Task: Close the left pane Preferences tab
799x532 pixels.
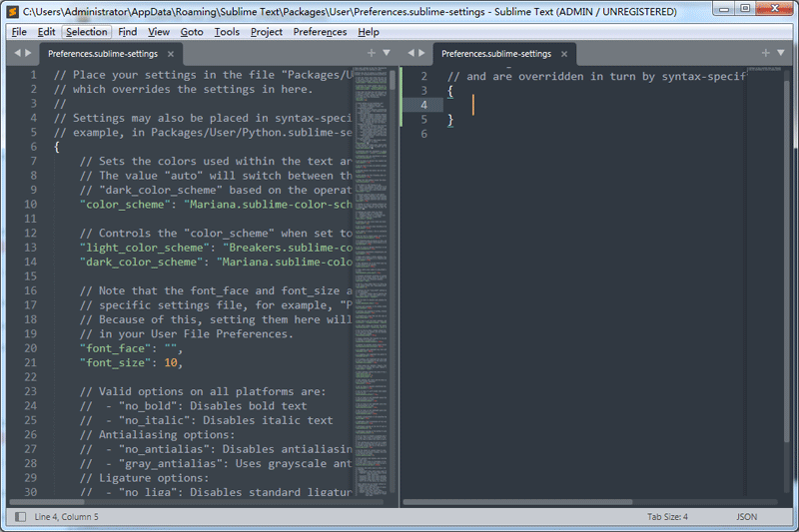Action: (171, 54)
